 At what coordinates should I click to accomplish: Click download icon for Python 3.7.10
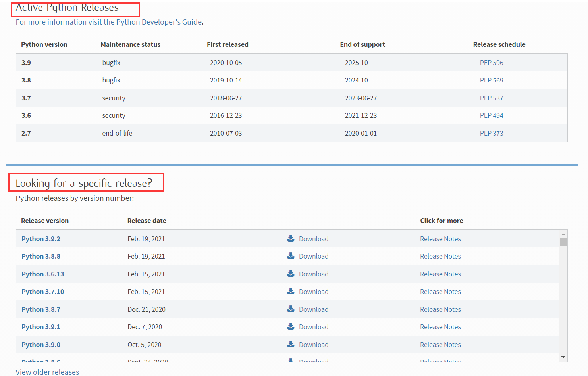click(x=291, y=291)
